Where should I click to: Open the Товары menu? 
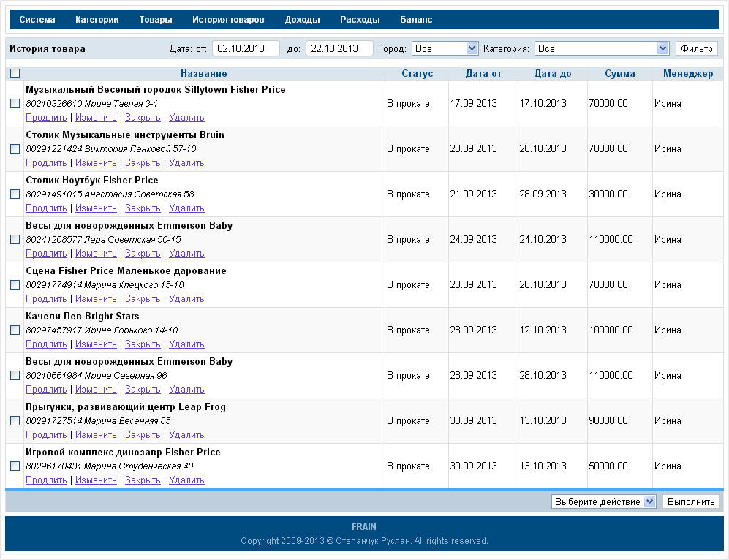pyautogui.click(x=156, y=20)
